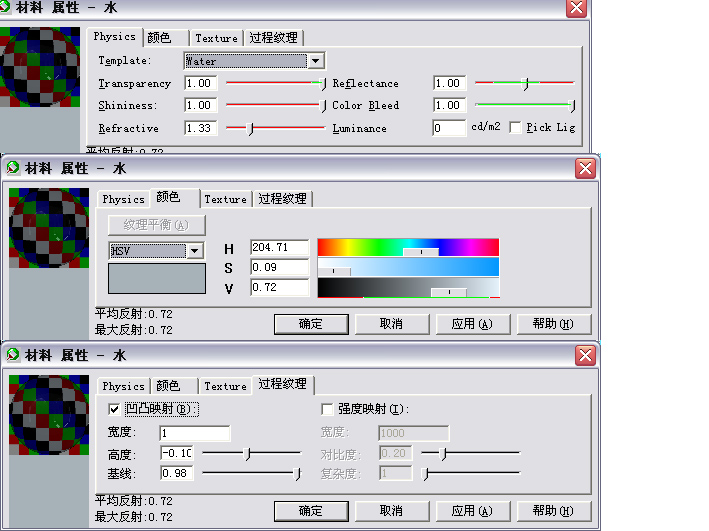Click title bar app icon of bottom window
Image resolution: width=709 pixels, height=531 pixels.
click(x=13, y=355)
